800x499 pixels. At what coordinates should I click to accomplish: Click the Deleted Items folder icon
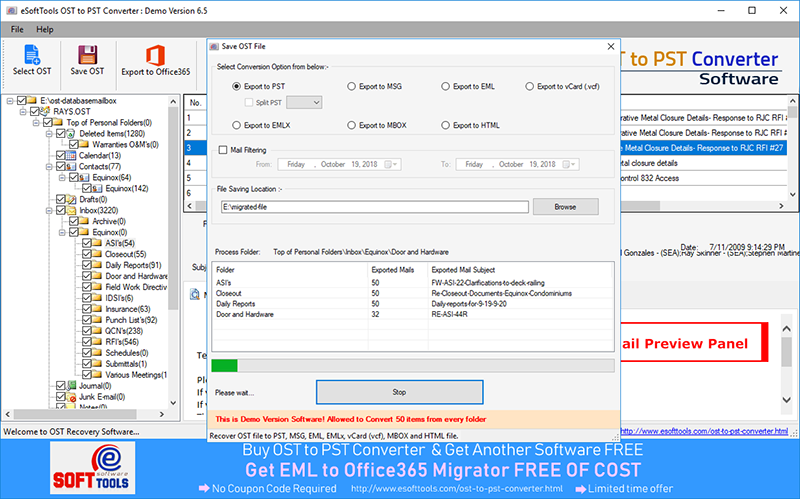(x=72, y=134)
